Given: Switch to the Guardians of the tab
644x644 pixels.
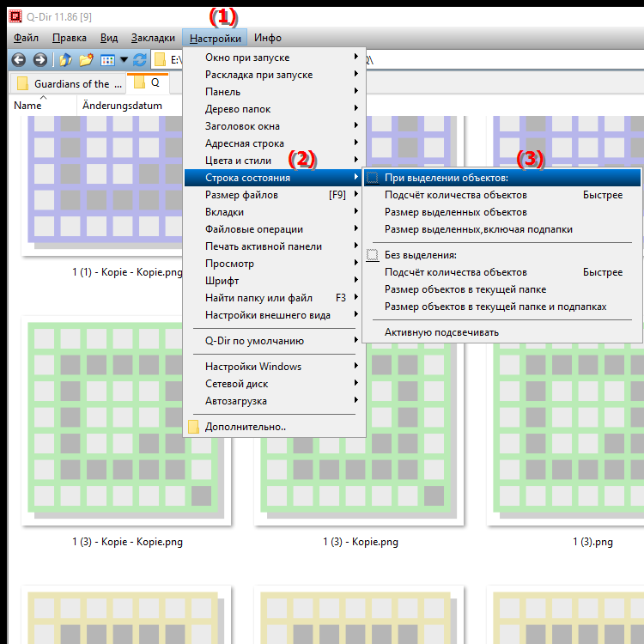Looking at the screenshot, I should pyautogui.click(x=67, y=84).
